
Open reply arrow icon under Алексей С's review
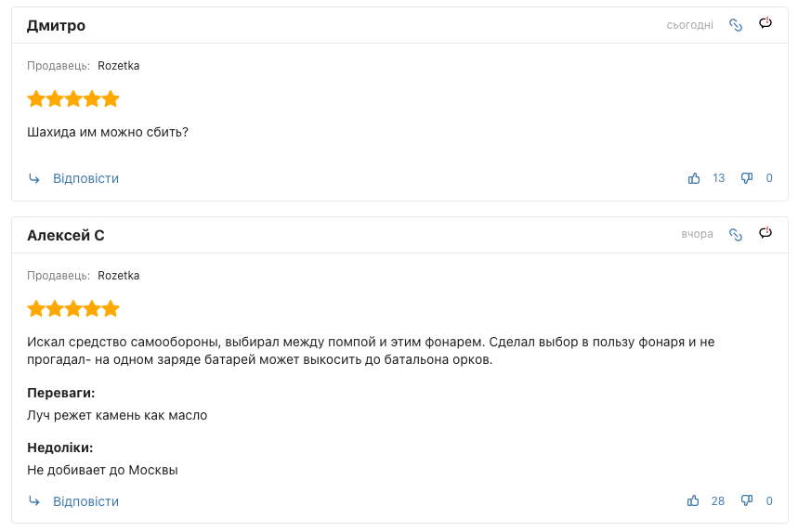coord(34,501)
